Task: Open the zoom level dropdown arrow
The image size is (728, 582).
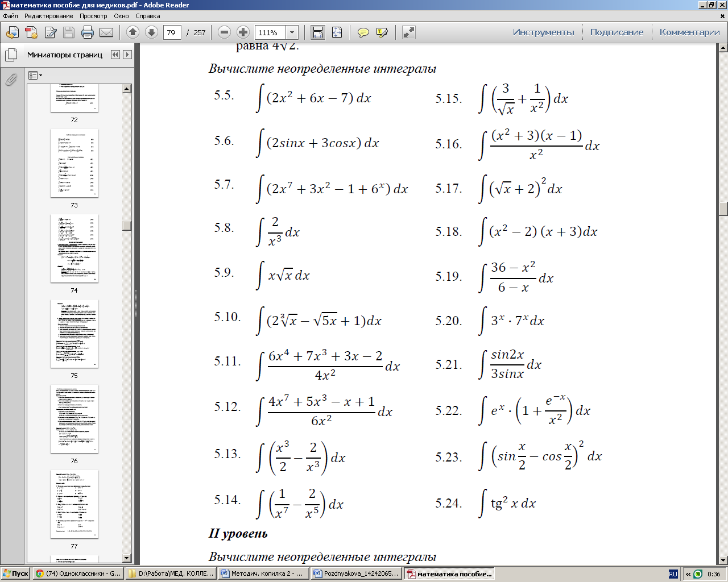Action: tap(292, 32)
